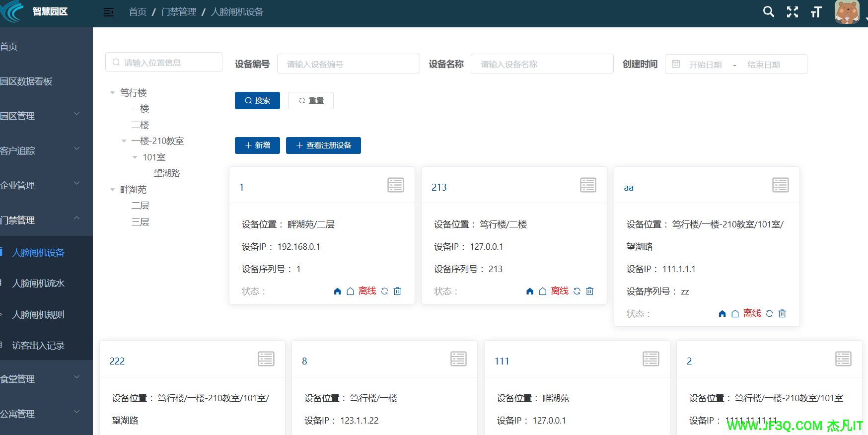Select 望湖路 in location tree
The width and height of the screenshot is (868, 435).
(x=167, y=173)
